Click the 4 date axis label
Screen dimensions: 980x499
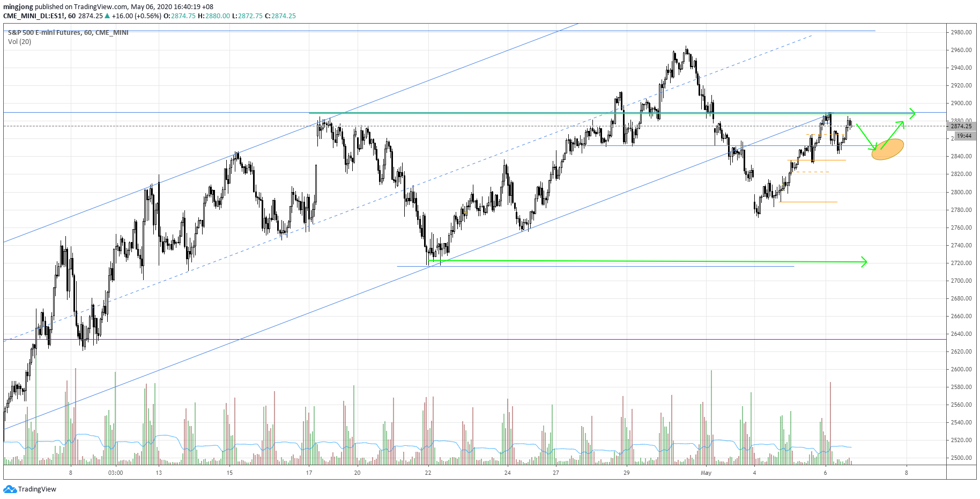pos(754,473)
